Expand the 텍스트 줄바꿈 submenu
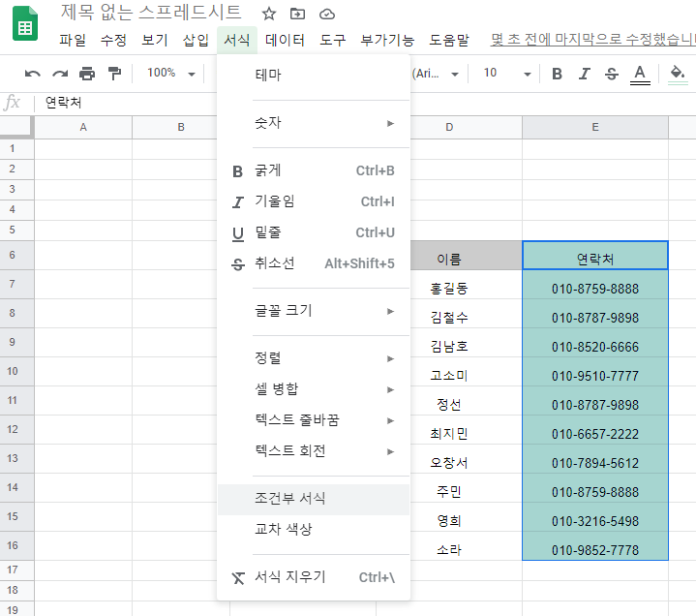The width and height of the screenshot is (696, 616). 314,420
